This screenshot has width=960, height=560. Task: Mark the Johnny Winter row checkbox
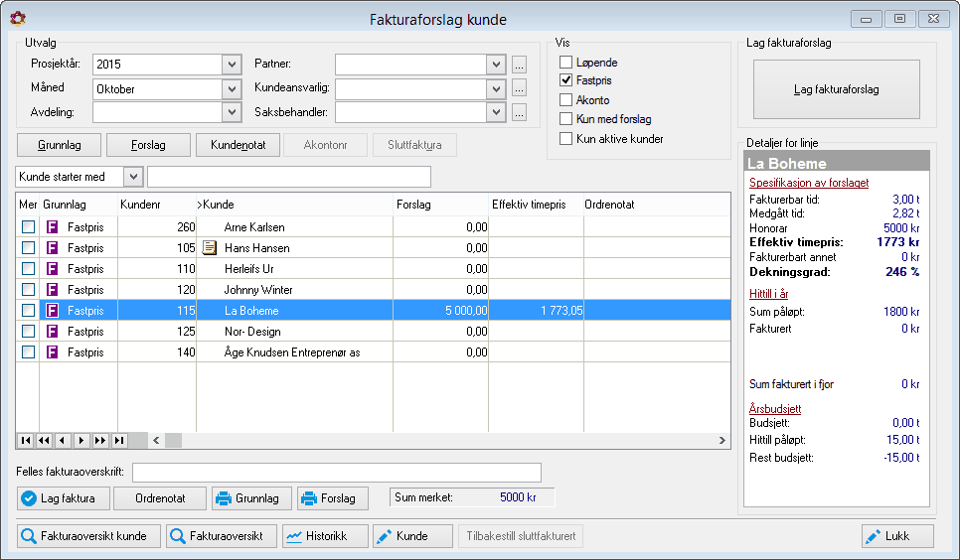tap(28, 290)
